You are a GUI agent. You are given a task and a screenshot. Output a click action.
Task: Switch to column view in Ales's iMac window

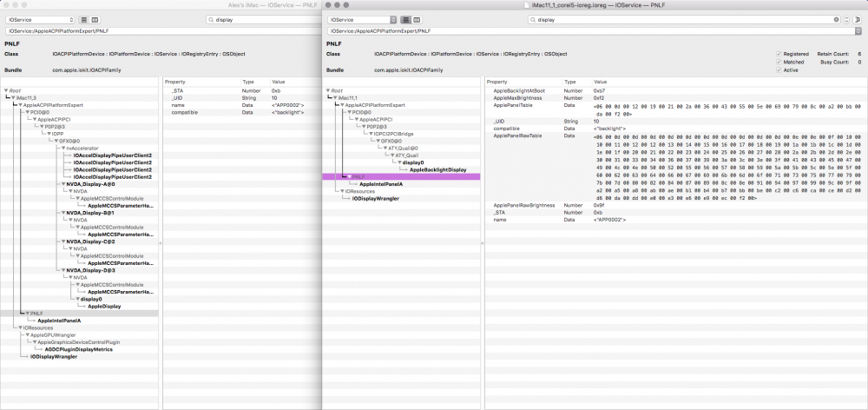[94, 20]
